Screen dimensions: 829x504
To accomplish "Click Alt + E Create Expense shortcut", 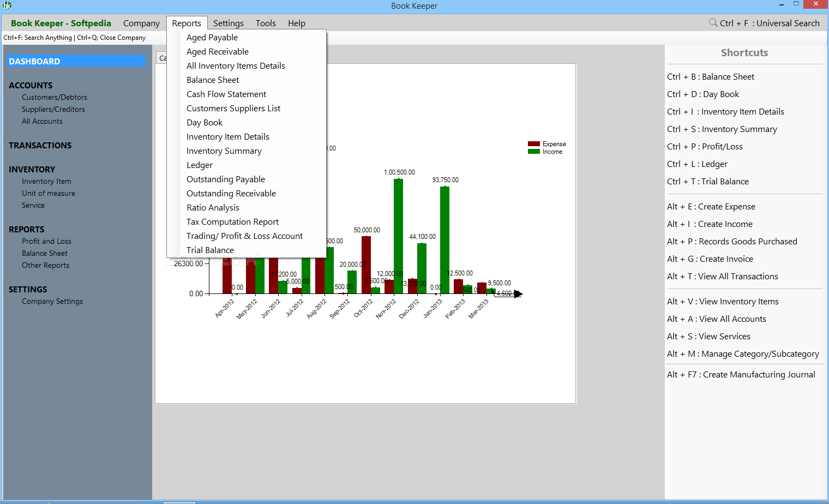I will [x=711, y=206].
